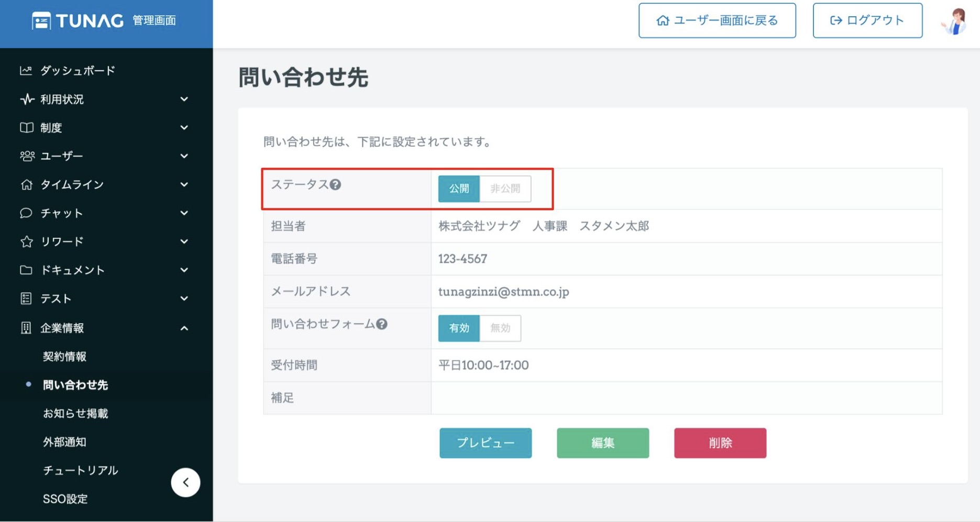Click the プレビュー button
Viewport: 980px width, 522px height.
coord(486,443)
